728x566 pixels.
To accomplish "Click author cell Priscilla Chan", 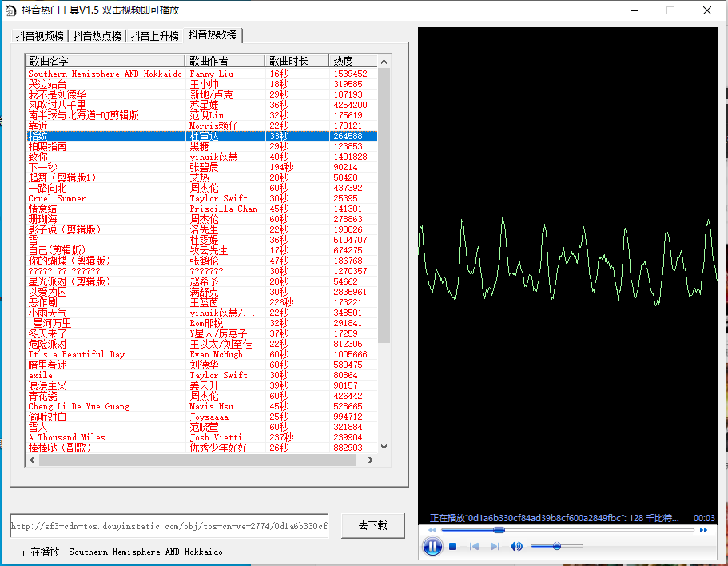I will point(223,209).
